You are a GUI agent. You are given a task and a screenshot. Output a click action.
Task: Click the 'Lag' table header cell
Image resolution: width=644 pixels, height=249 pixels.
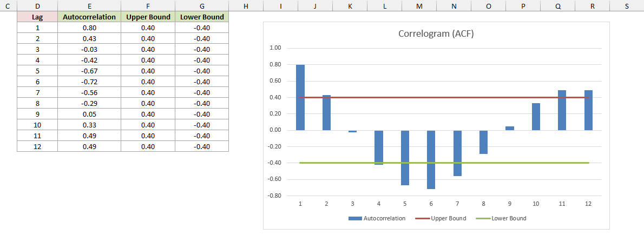pyautogui.click(x=37, y=17)
